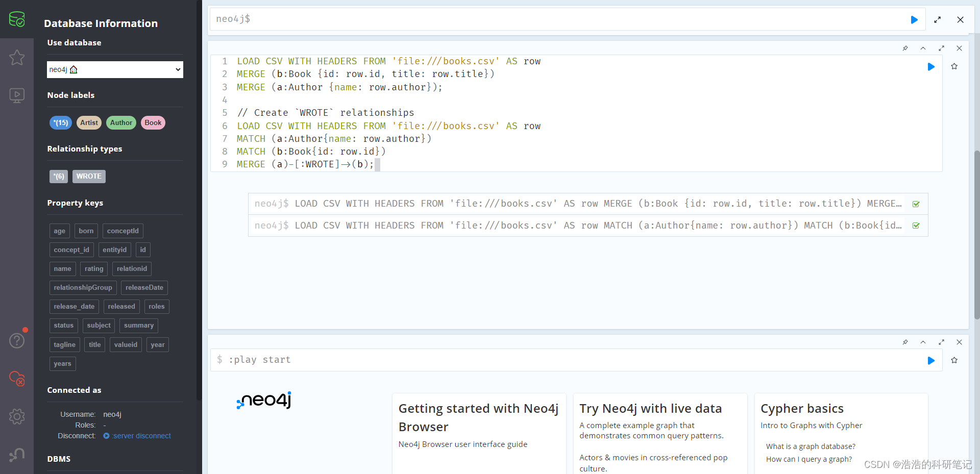Click the valueid property key
980x474 pixels.
[126, 344]
